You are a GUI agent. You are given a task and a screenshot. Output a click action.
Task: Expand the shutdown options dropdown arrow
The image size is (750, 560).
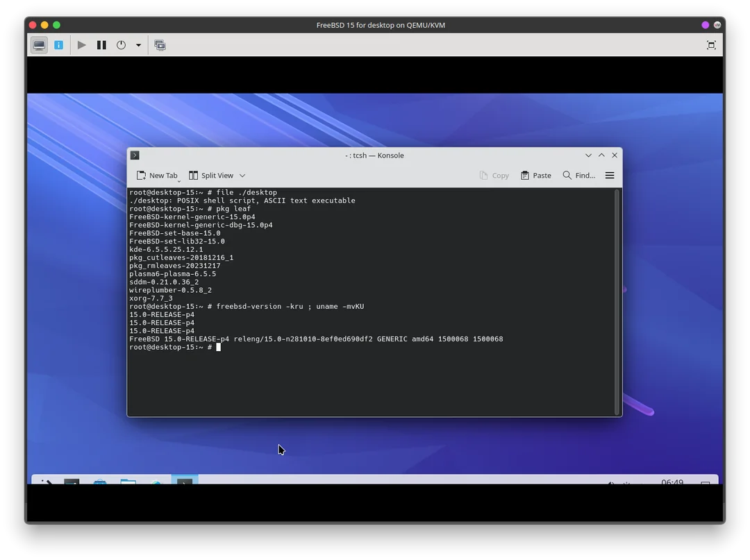pyautogui.click(x=138, y=45)
